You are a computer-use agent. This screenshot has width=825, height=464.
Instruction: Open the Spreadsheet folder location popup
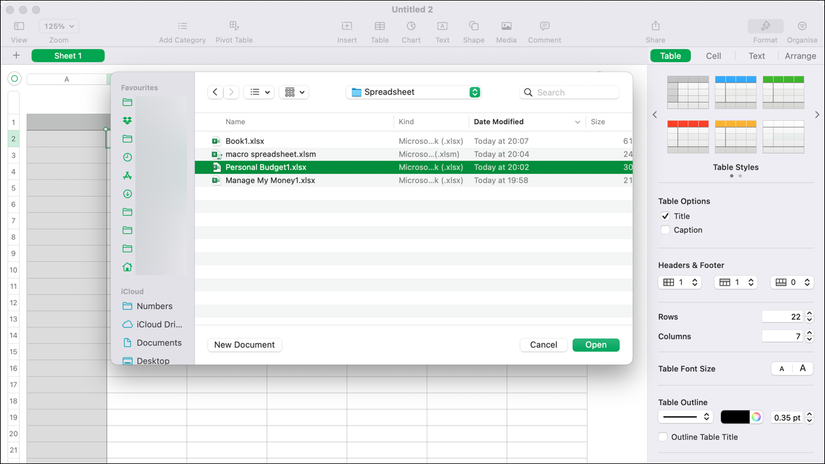[414, 92]
